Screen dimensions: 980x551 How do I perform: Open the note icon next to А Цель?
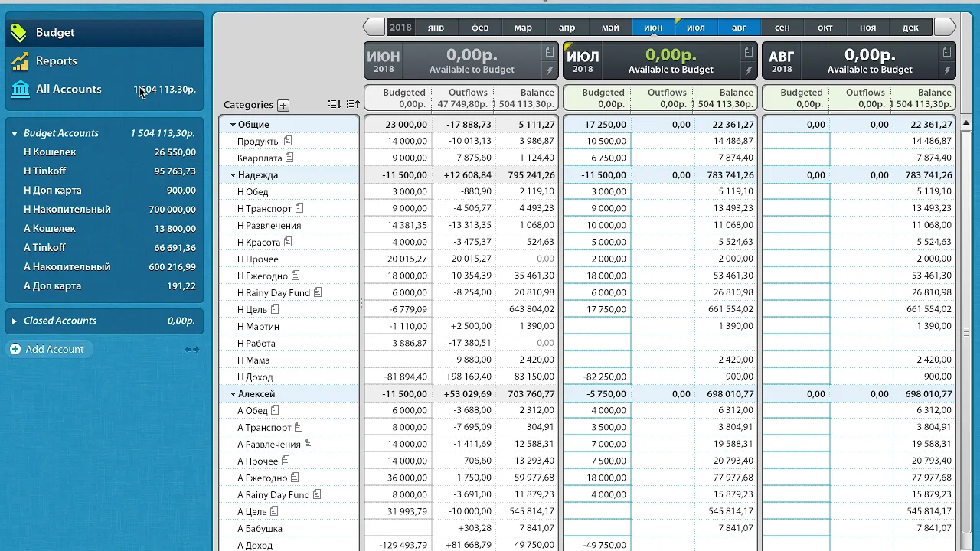pos(274,511)
